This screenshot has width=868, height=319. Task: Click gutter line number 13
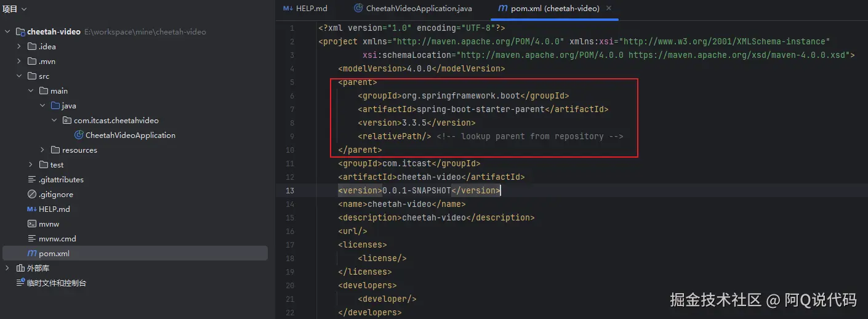290,191
